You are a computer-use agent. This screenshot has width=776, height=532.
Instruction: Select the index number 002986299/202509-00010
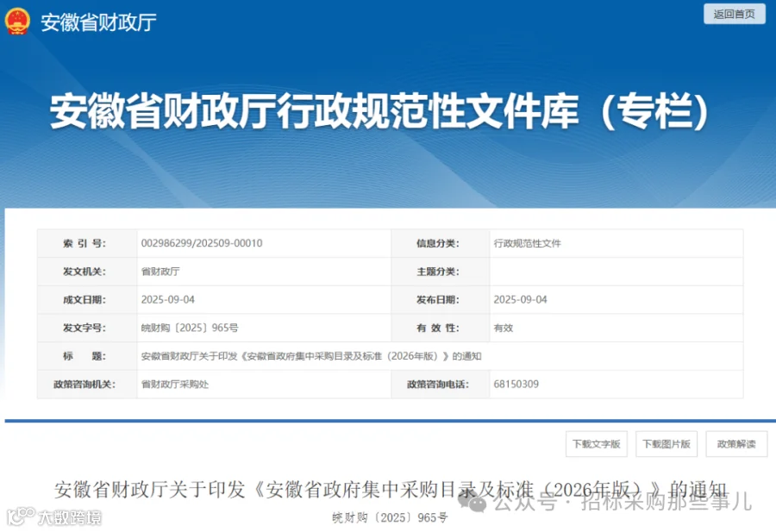pyautogui.click(x=202, y=243)
